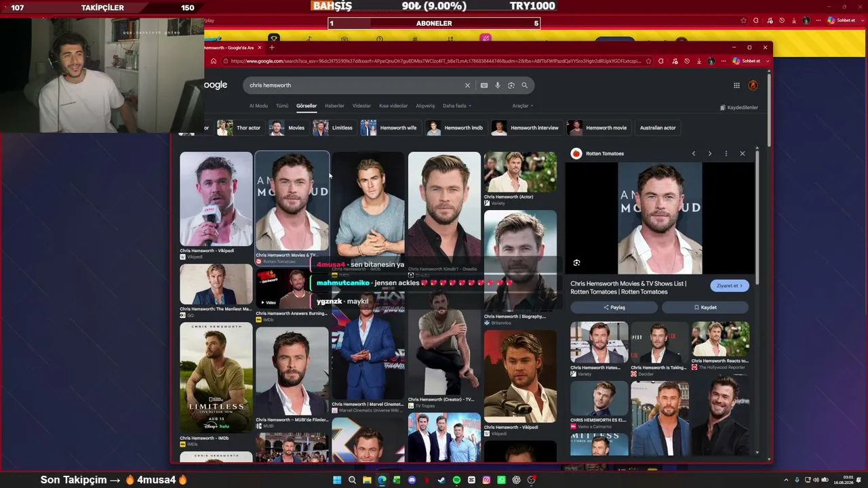Bookmark this page with the star icon
The height and width of the screenshot is (488, 868).
[x=649, y=61]
